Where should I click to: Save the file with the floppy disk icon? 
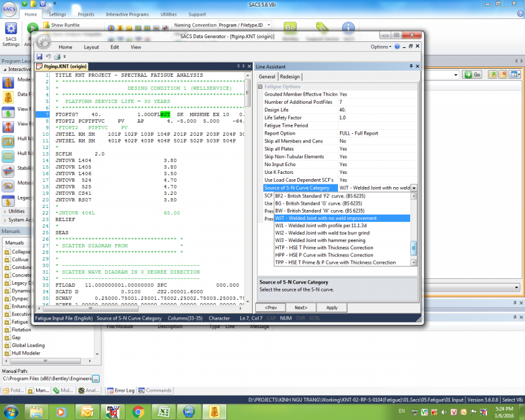point(39,56)
